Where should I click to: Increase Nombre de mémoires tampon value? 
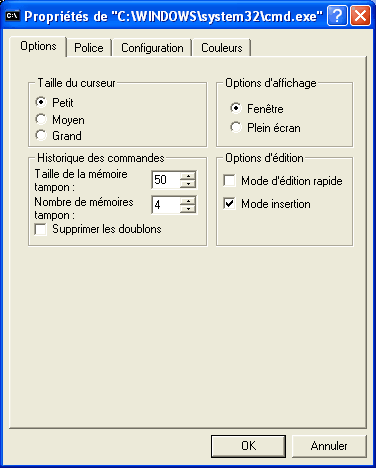click(188, 201)
